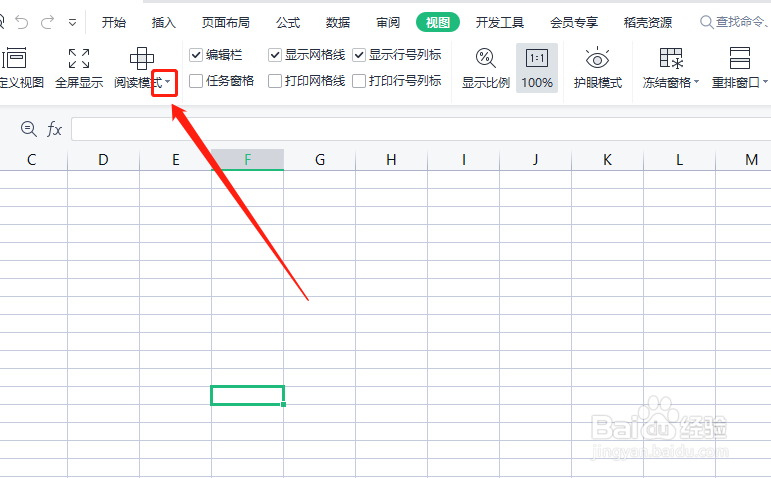The width and height of the screenshot is (771, 478).
Task: Click the 阅读模式 cross icon
Action: coord(142,59)
